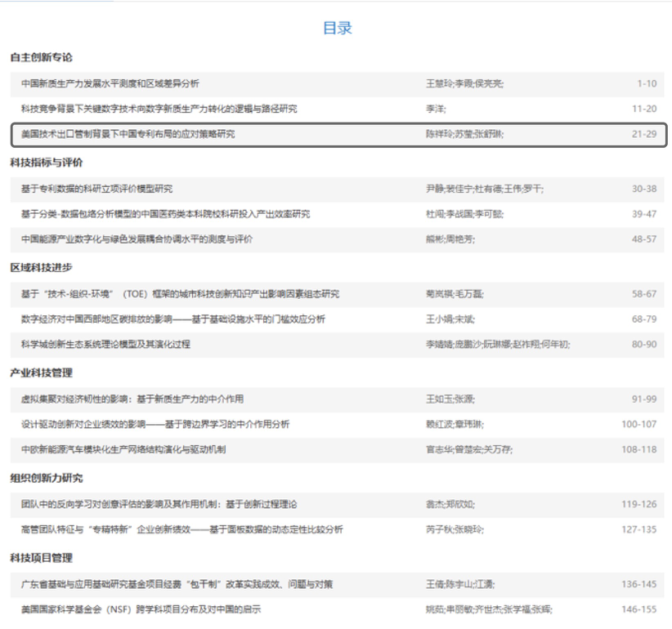Screen dimensions: 672x629
Task: Open article on 广东省基础研究基金"包干制"改革
Action: (x=177, y=584)
